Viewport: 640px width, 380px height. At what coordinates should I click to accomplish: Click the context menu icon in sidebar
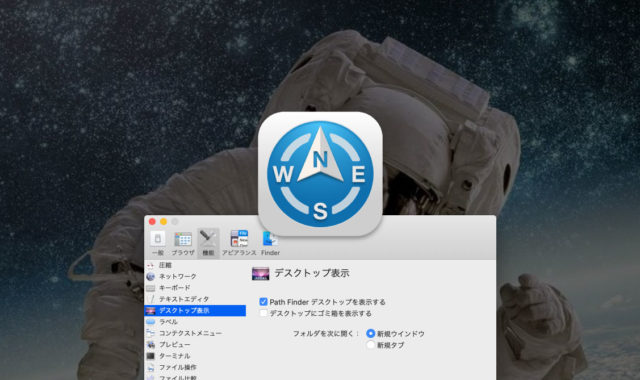click(151, 333)
